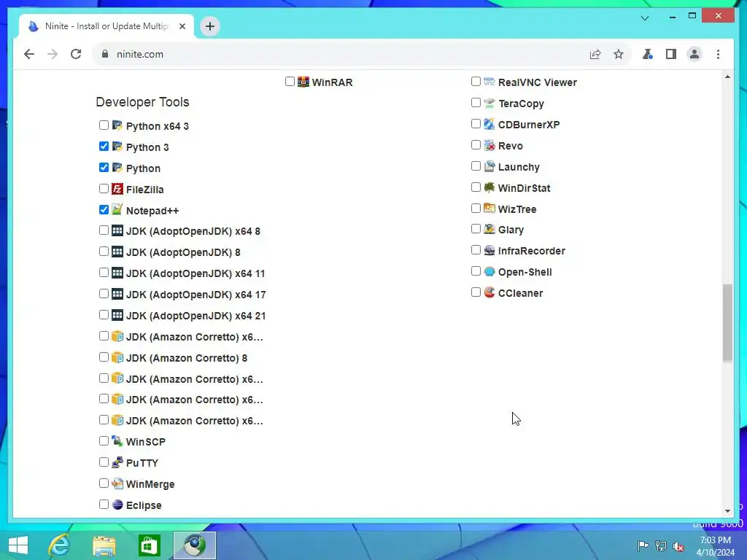Viewport: 747px width, 560px height.
Task: Check the JDK (AdoptOpenJDK) x64 17 checkbox
Action: [104, 294]
